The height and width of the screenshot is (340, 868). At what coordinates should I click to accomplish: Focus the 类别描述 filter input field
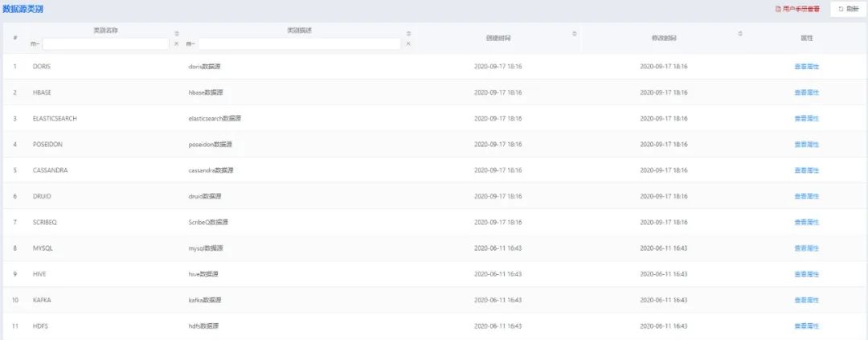299,44
